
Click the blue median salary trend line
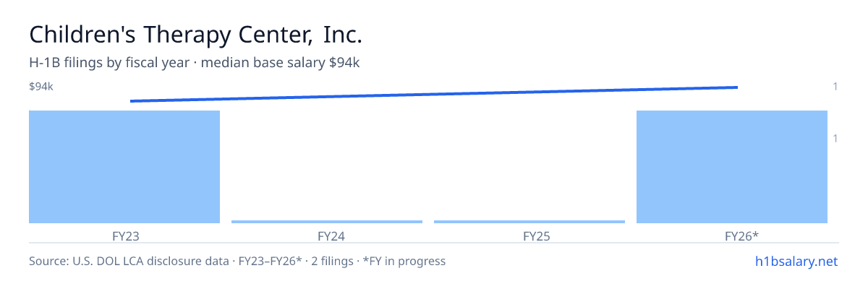[x=434, y=94]
